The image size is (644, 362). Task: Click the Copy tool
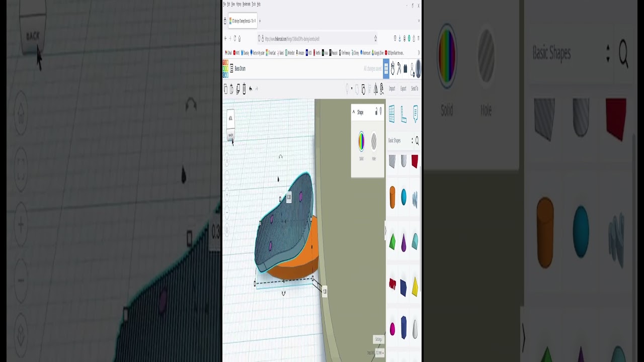[x=225, y=88]
